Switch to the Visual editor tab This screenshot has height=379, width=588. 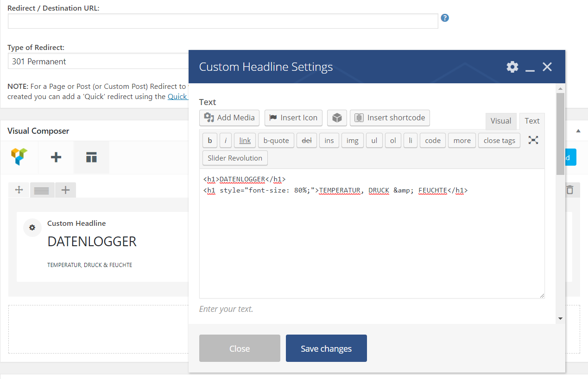tap(500, 121)
